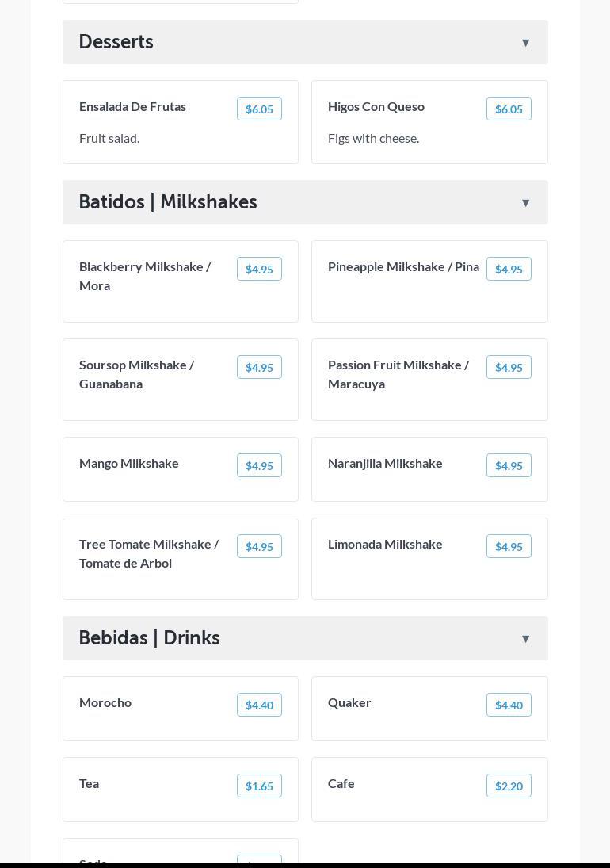This screenshot has width=610, height=868.
Task: Collapse the Batidos | Milkshakes section arrow
Action: tap(525, 203)
